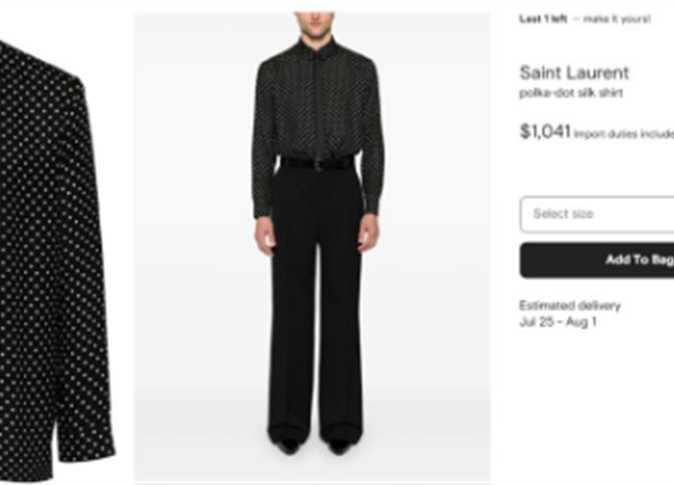Click the polka-dot silk shirt product title
The image size is (674, 485).
pyautogui.click(x=571, y=93)
